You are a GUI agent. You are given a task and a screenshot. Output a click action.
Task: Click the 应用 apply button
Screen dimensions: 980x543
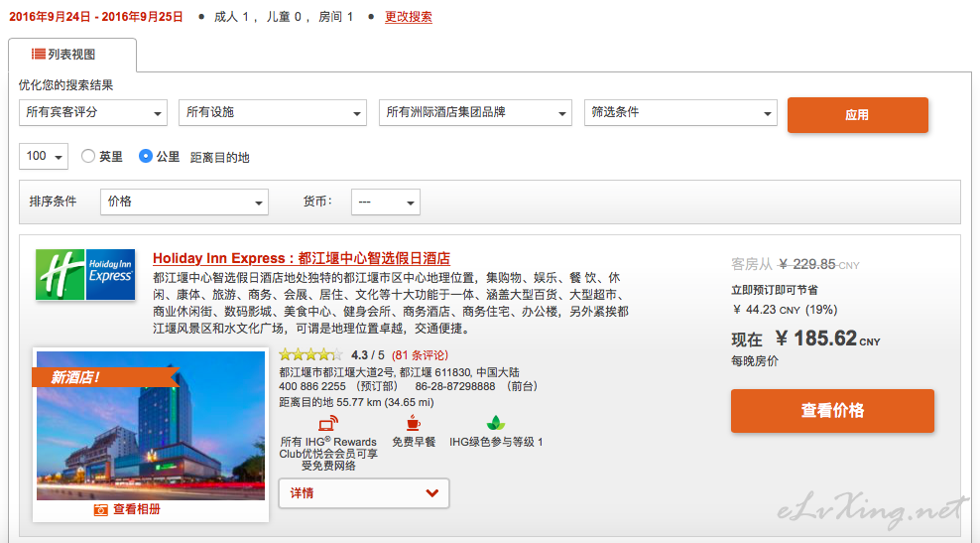857,115
